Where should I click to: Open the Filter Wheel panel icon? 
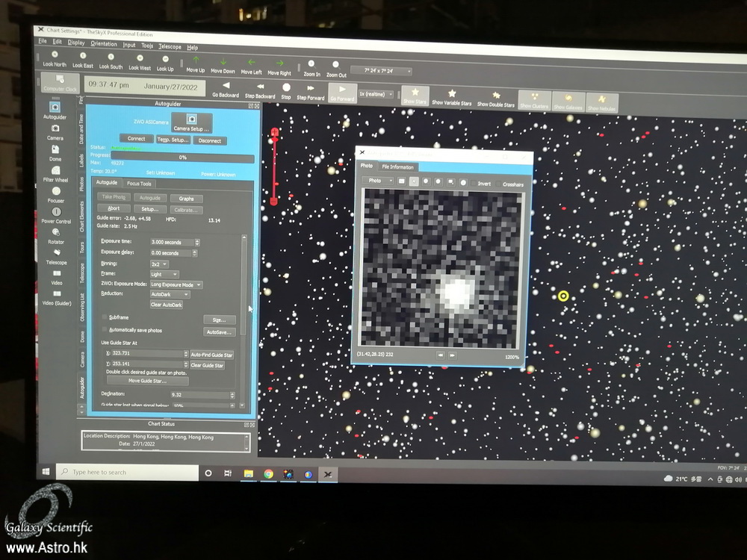pos(55,171)
